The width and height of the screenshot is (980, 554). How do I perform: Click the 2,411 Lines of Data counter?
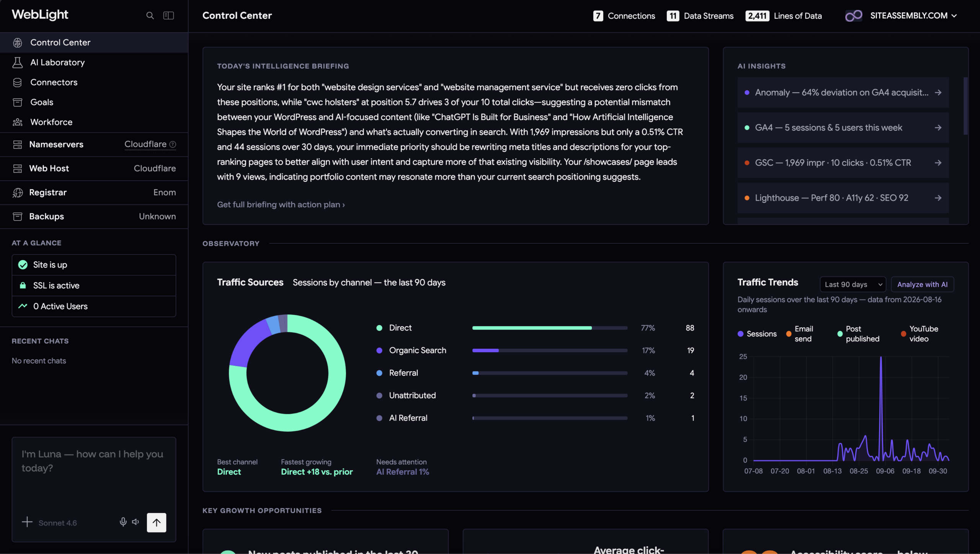(784, 16)
